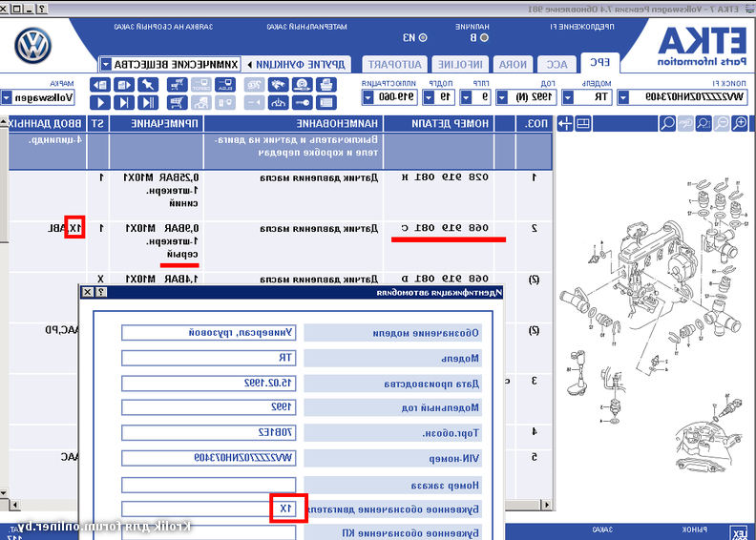Open the illustration 919-060 dropdown
Screen dimensions: 756x540
point(367,97)
